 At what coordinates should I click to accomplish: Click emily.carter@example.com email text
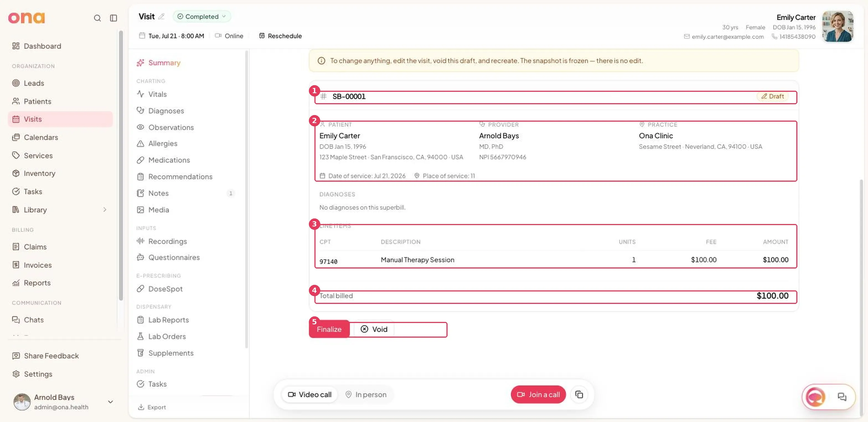pos(727,37)
